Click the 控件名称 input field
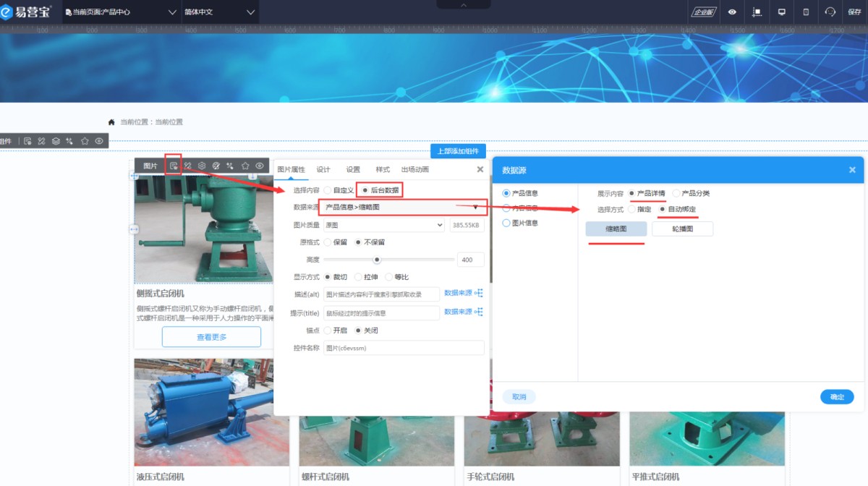This screenshot has width=868, height=486. [x=403, y=348]
